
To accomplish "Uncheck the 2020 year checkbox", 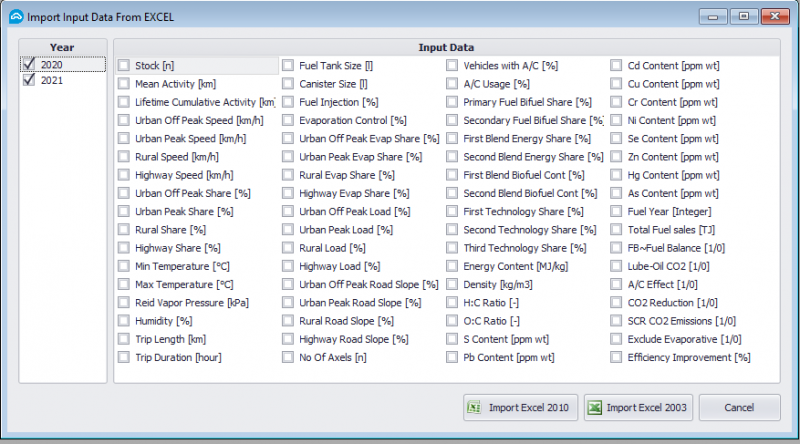I will tap(29, 64).
